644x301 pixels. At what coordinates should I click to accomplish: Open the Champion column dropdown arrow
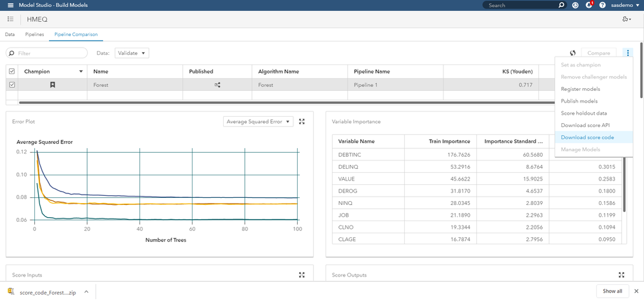[81, 72]
